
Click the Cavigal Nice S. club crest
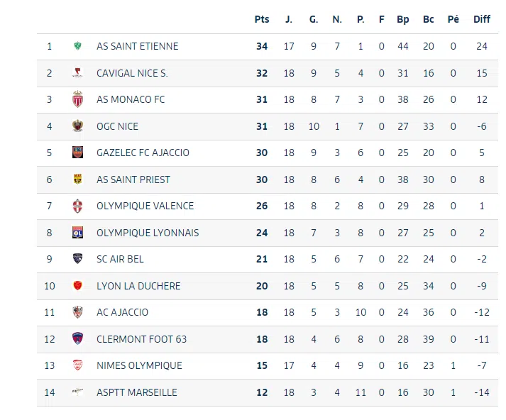(78, 73)
